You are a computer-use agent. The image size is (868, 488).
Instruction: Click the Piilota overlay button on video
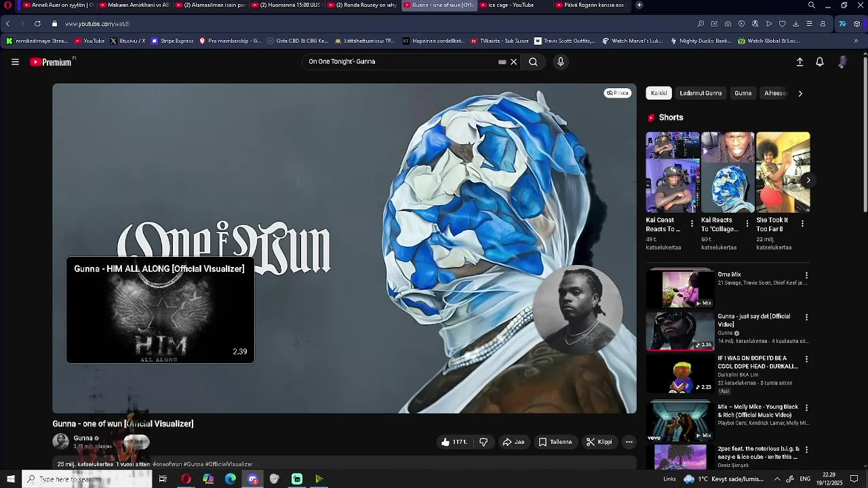point(618,93)
